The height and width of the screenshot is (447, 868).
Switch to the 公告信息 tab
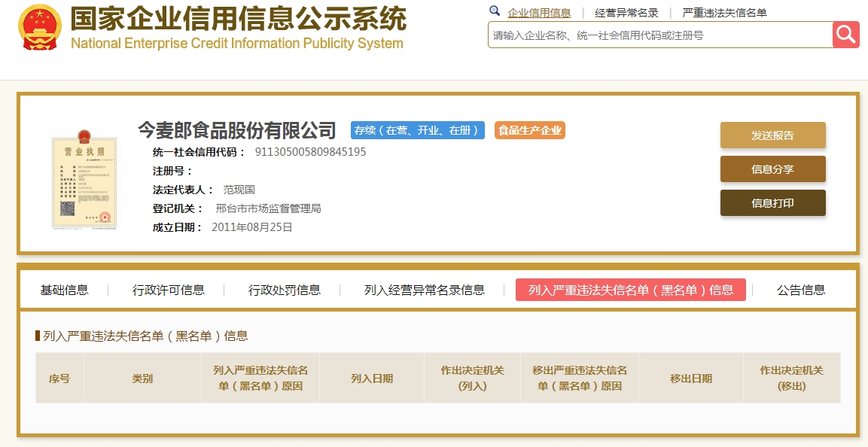pyautogui.click(x=801, y=290)
